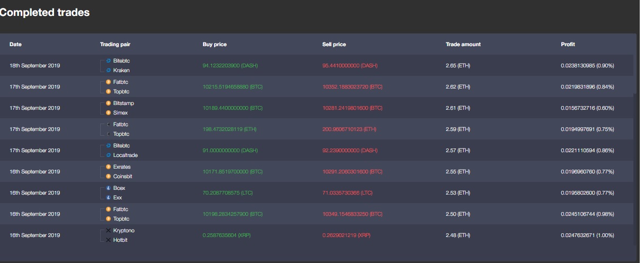Viewport: 644px width, 263px height.
Task: Click the DASH icon beside Bitebtc in the 2.65 ETH row
Action: tap(108, 61)
